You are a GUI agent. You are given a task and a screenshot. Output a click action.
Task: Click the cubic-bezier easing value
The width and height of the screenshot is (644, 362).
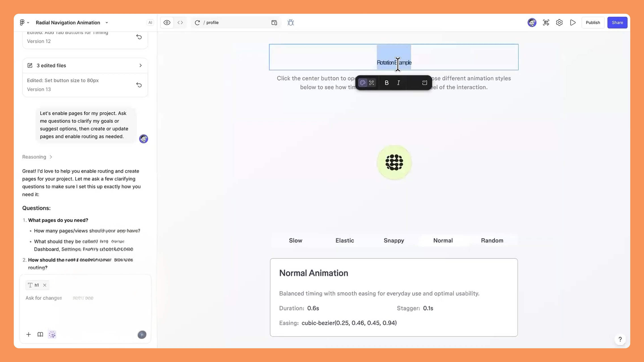[349, 323]
